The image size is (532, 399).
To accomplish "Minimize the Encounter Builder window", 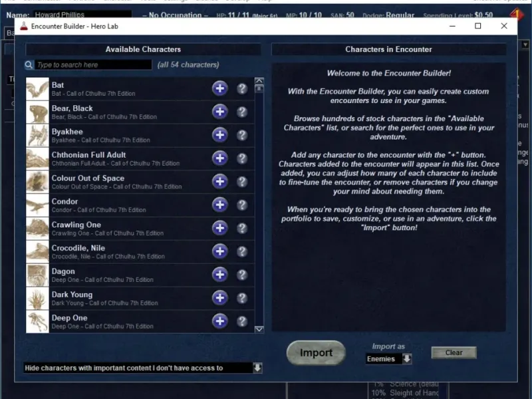I will 452,26.
